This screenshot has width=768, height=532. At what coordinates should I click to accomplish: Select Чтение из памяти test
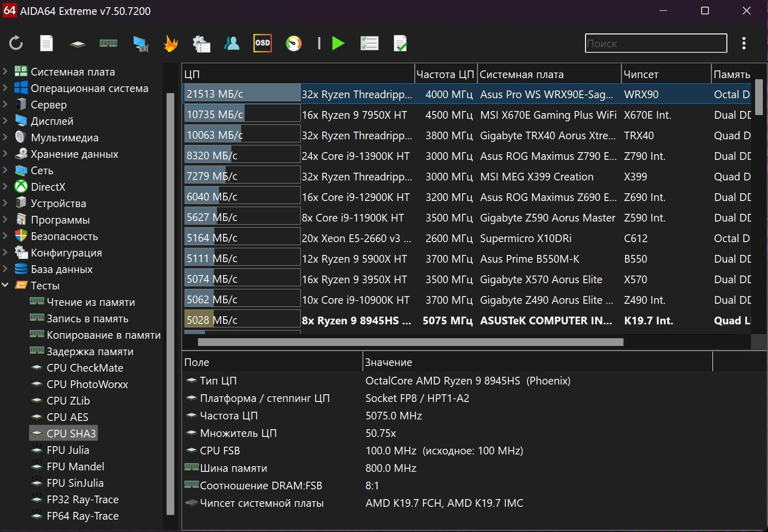pos(90,302)
